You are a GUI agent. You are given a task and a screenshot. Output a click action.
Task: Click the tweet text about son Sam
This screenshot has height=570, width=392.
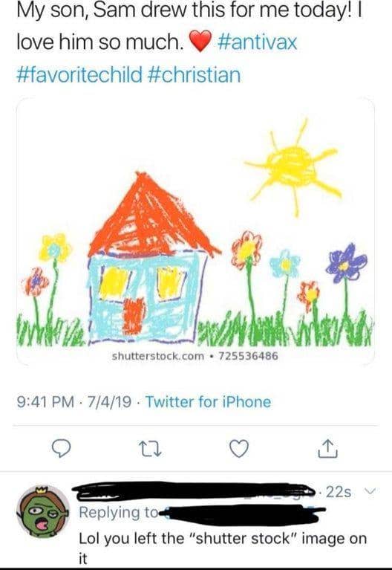click(189, 25)
